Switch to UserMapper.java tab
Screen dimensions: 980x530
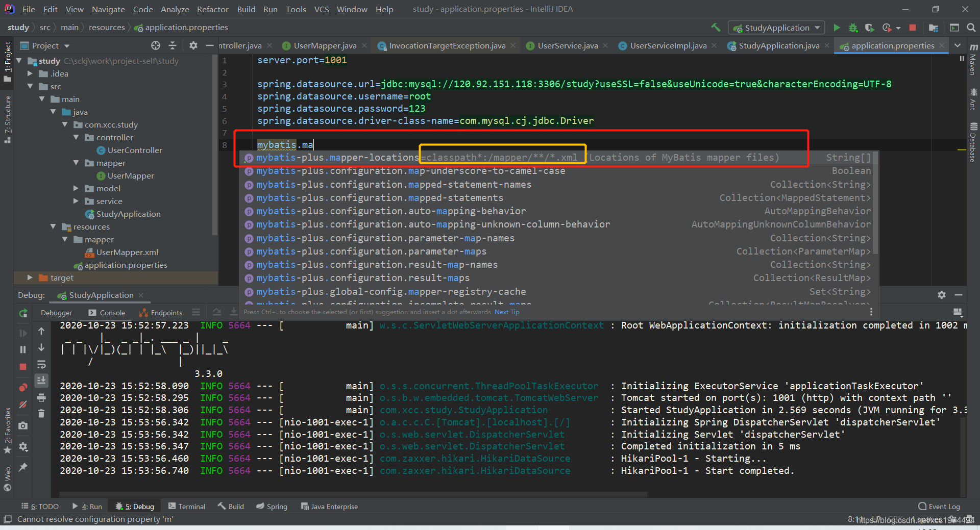point(325,45)
